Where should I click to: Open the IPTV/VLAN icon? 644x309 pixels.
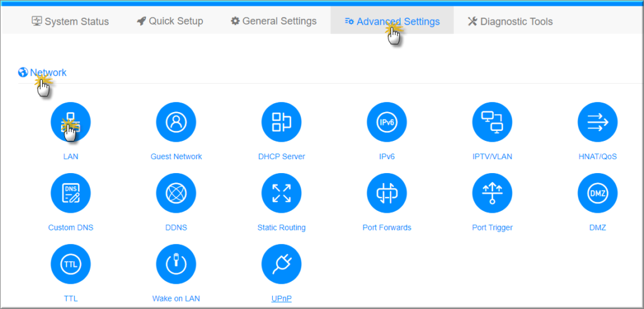492,122
